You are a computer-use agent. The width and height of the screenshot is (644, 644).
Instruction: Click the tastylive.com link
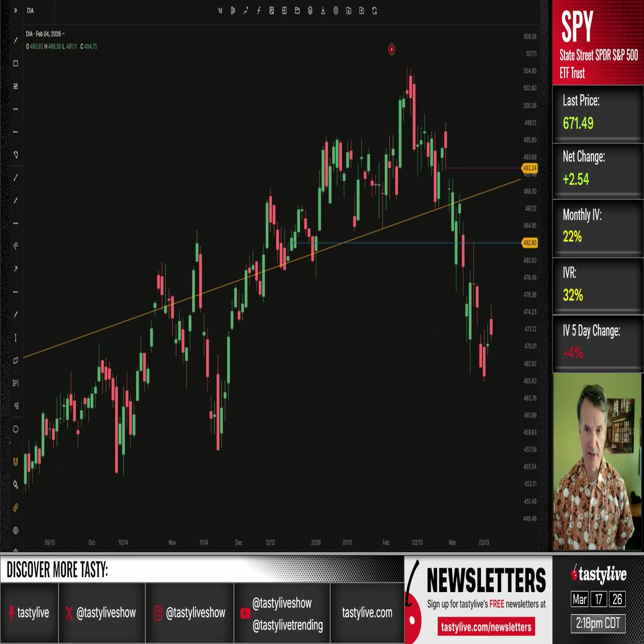click(x=367, y=613)
